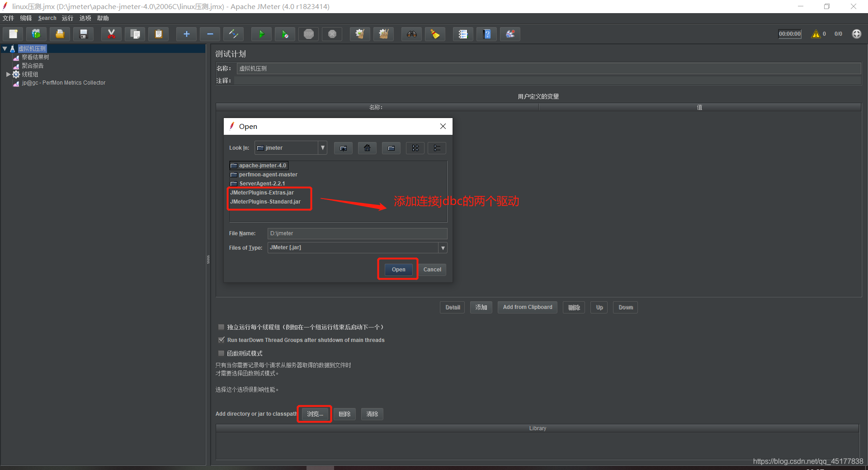This screenshot has width=868, height=470.
Task: Open Search with the binoculars icon
Action: click(x=411, y=34)
